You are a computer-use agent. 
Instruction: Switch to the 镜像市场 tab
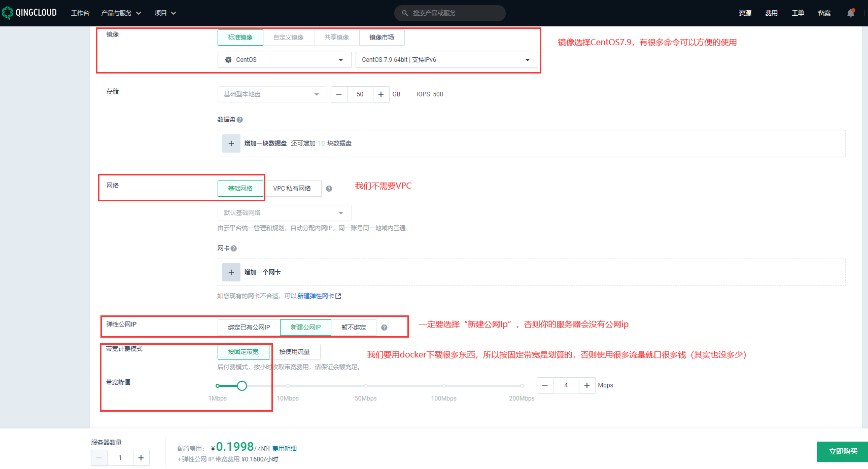coord(381,38)
